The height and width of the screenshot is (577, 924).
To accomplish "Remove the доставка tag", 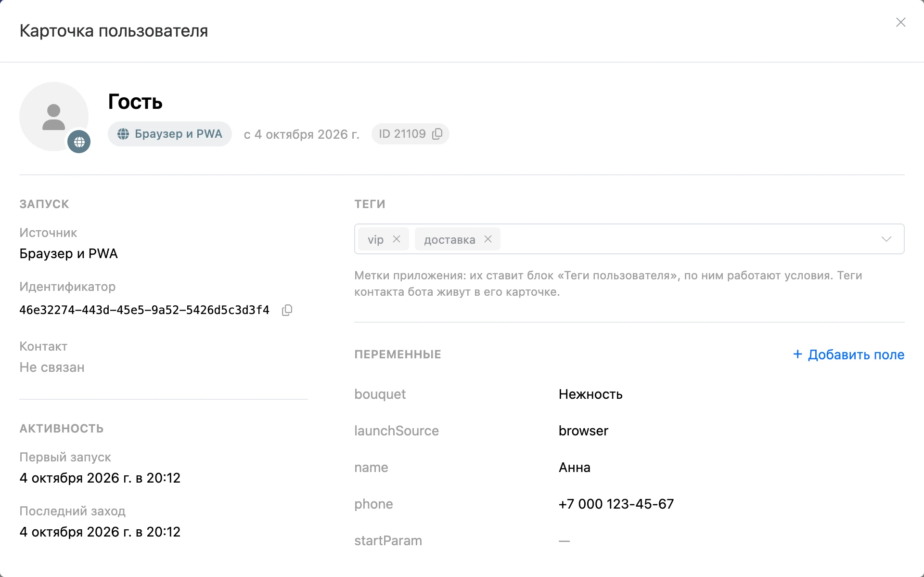I will [488, 239].
